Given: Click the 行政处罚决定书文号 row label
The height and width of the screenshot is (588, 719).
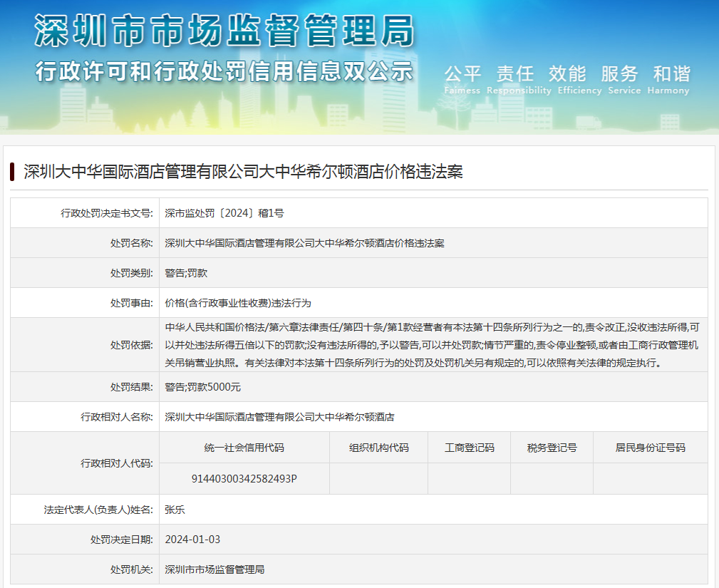Looking at the screenshot, I should point(107,213).
